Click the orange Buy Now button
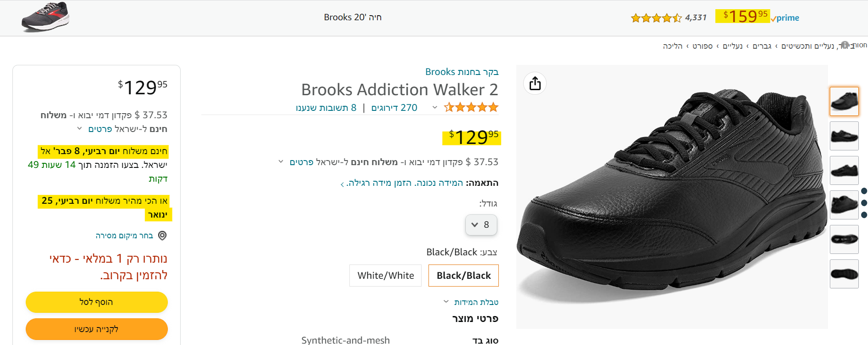Screen dimensions: 868x345 coord(97,329)
